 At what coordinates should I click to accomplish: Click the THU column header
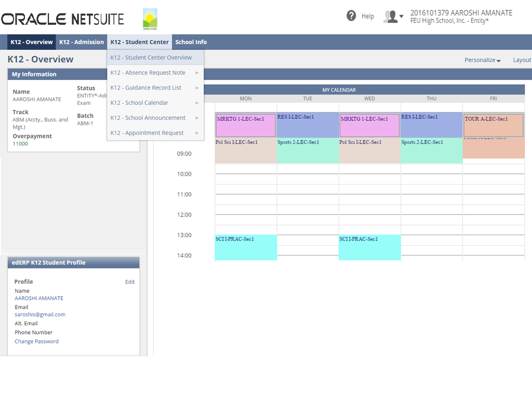tap(432, 98)
